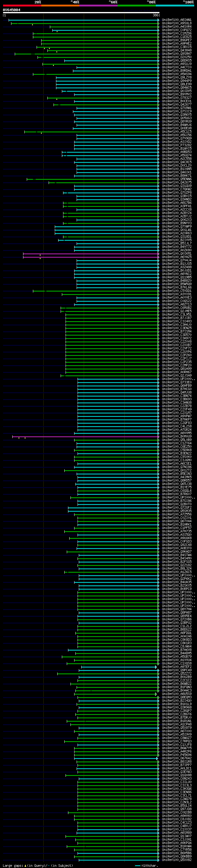Click the orange ~40% identity color segment
The height and width of the screenshot is (868, 197).
click(x=60, y=6)
